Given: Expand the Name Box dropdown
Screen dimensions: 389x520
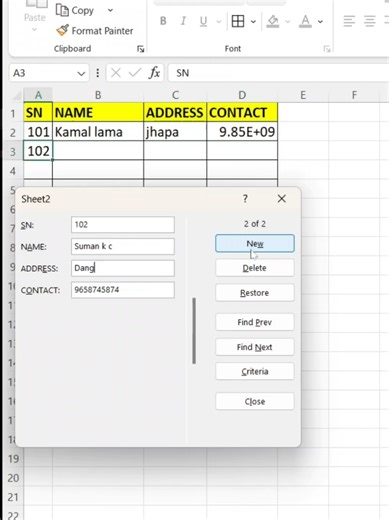Looking at the screenshot, I should pos(81,73).
